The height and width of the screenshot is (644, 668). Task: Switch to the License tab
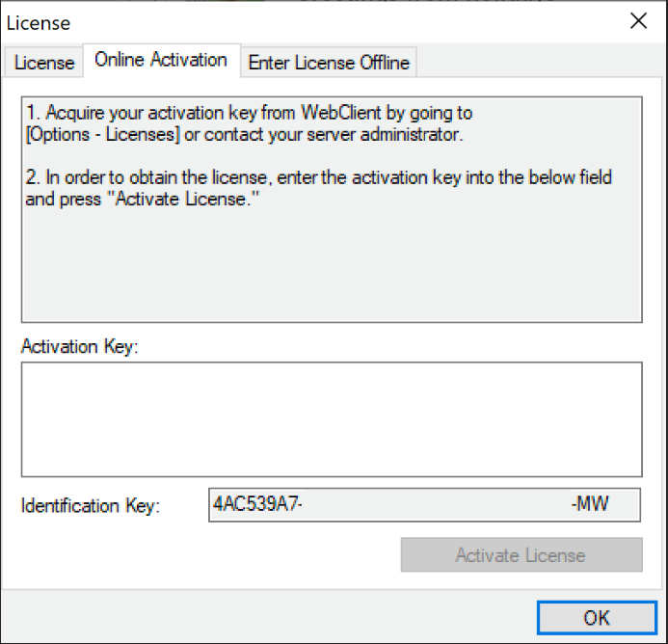(44, 63)
